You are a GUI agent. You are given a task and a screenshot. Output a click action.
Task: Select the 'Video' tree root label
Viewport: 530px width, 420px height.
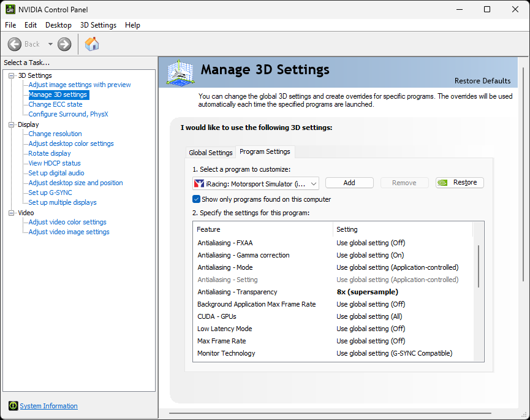point(26,213)
